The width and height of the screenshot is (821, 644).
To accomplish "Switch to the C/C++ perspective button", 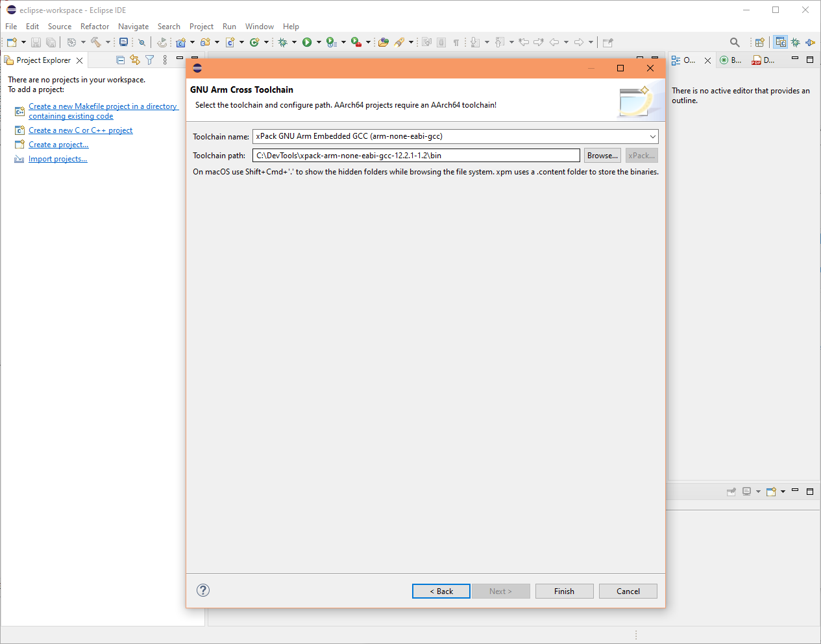I will tap(781, 42).
